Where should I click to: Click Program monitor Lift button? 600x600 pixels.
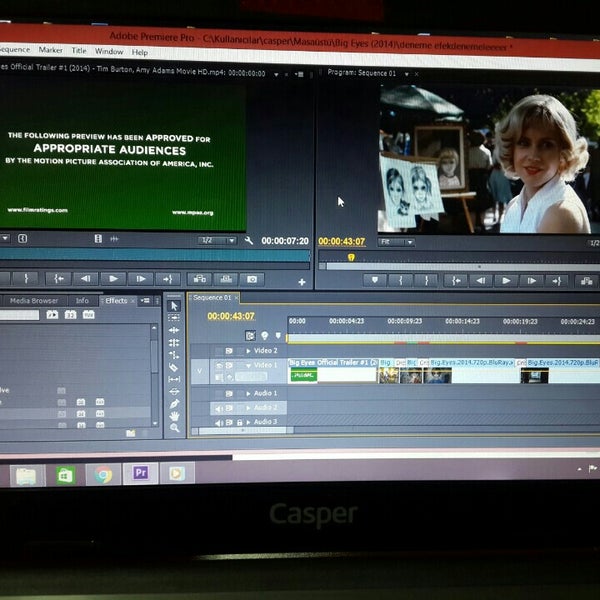587,281
